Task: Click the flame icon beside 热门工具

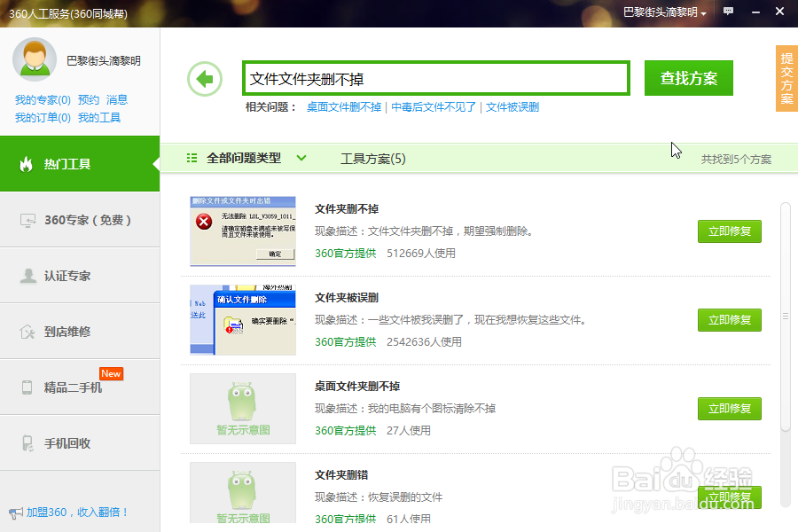Action: click(26, 164)
